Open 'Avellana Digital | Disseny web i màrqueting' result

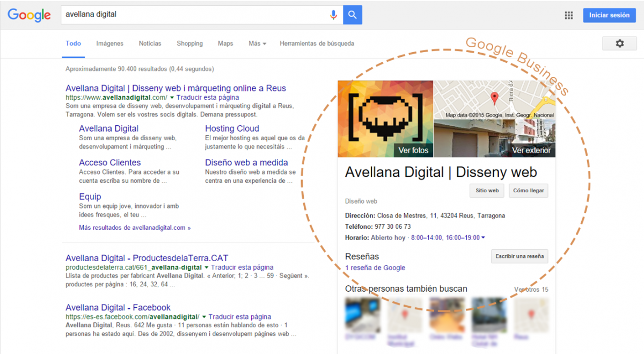coord(175,88)
